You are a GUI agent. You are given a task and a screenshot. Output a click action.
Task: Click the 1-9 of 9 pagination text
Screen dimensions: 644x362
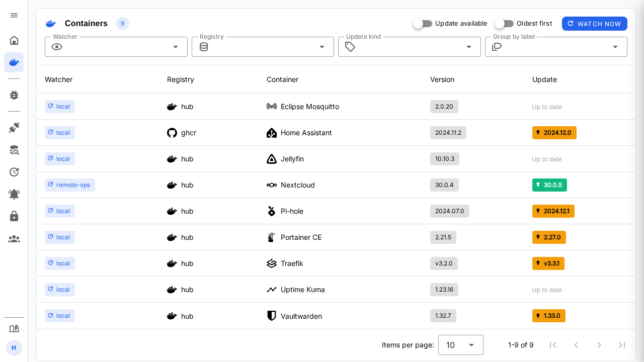(x=521, y=345)
